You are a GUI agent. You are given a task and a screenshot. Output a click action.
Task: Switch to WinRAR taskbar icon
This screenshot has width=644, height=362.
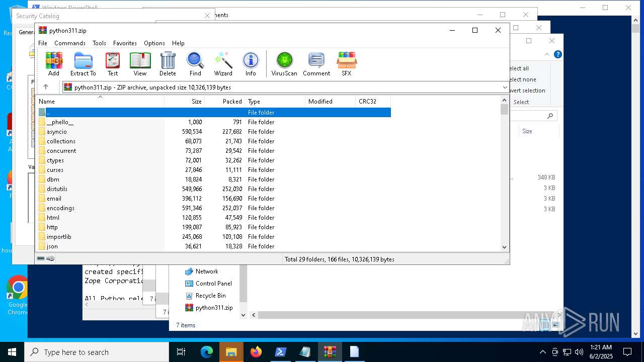330,352
